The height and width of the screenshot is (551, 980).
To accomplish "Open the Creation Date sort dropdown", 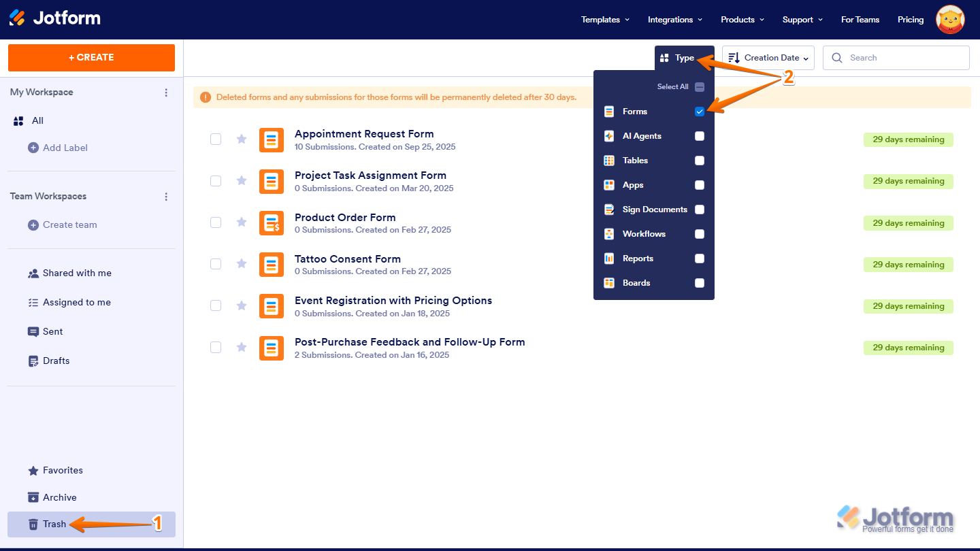I will (x=768, y=57).
